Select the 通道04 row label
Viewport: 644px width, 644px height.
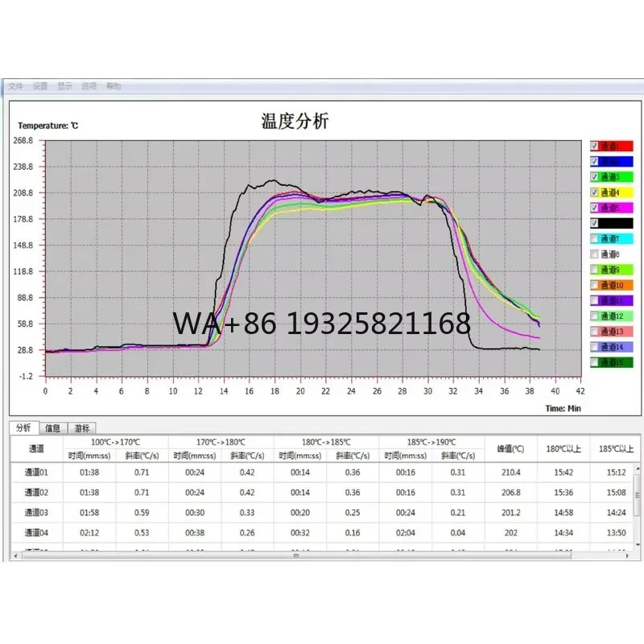[36, 533]
